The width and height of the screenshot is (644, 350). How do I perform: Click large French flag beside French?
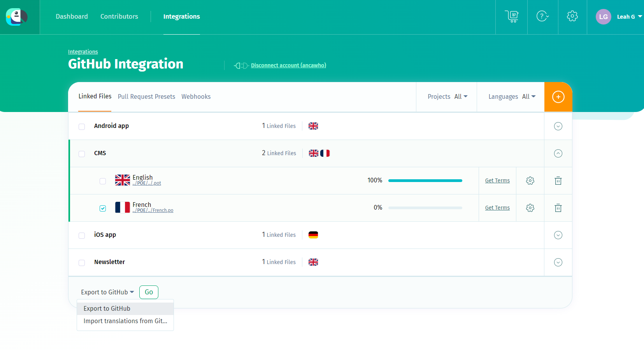pyautogui.click(x=123, y=207)
